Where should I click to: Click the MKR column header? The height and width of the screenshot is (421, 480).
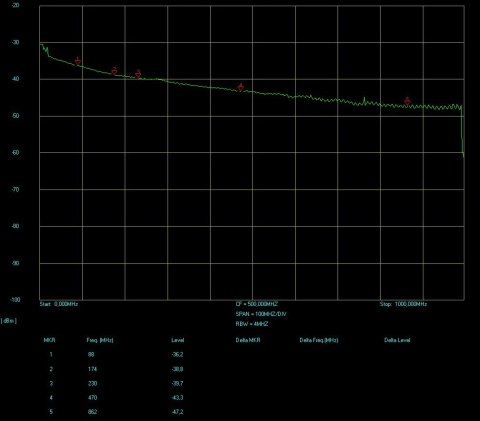coord(49,340)
